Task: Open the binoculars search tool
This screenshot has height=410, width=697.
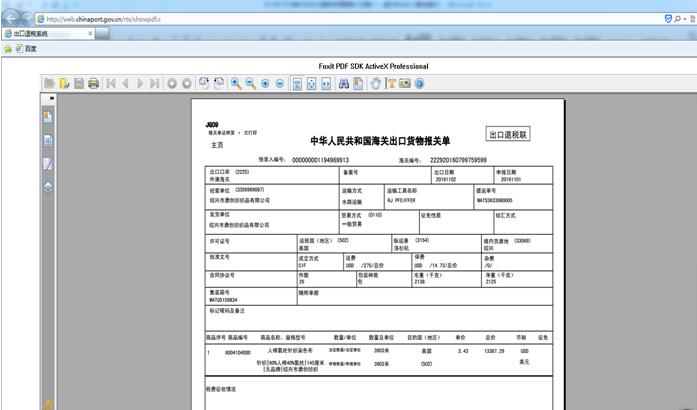Action: (342, 83)
